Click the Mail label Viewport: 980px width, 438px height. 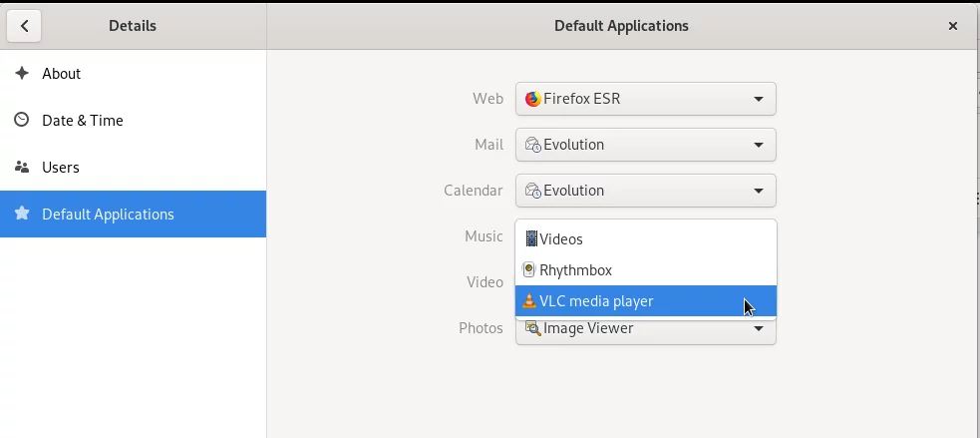[489, 145]
